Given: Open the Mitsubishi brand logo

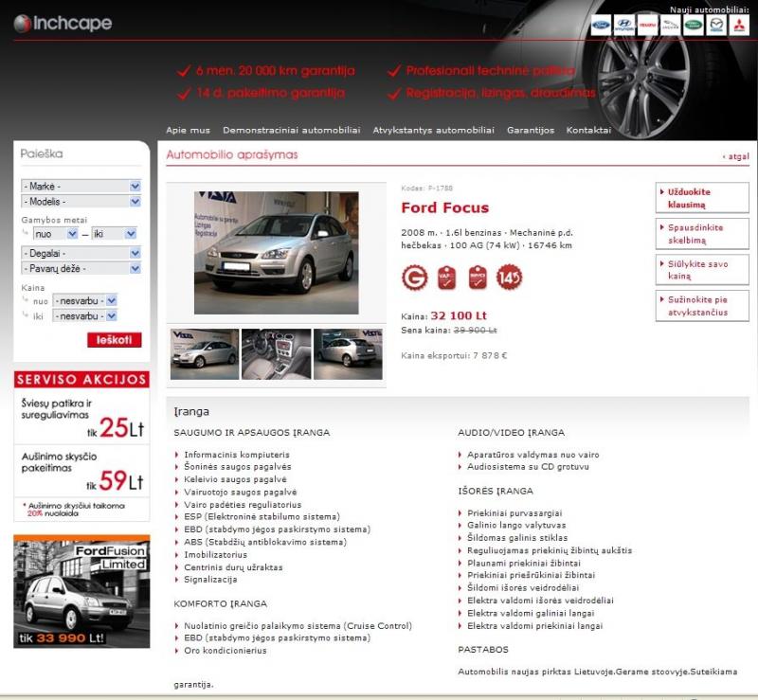Looking at the screenshot, I should [739, 25].
